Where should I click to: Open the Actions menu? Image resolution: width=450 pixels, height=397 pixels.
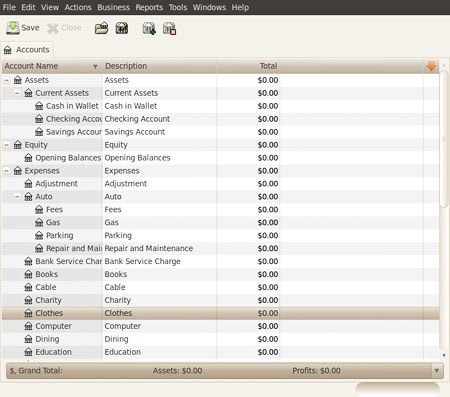click(x=78, y=7)
